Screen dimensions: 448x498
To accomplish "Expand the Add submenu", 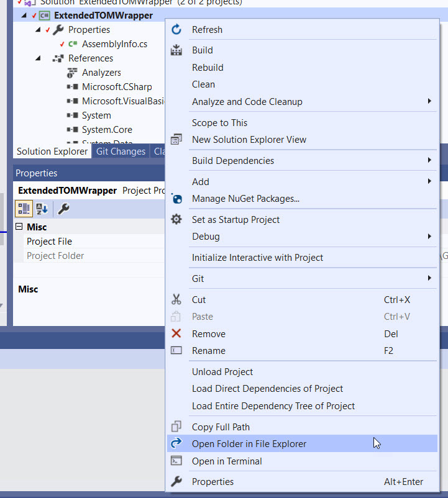I will 429,181.
